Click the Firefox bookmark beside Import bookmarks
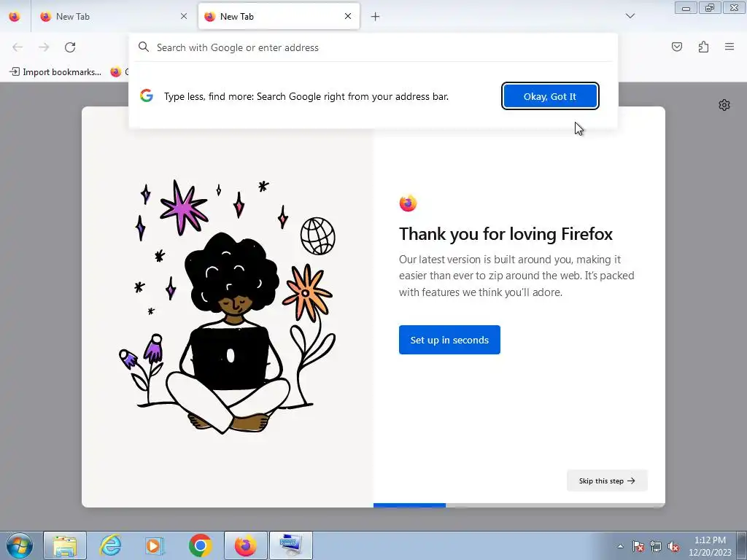Viewport: 747px width, 560px height. (119, 72)
